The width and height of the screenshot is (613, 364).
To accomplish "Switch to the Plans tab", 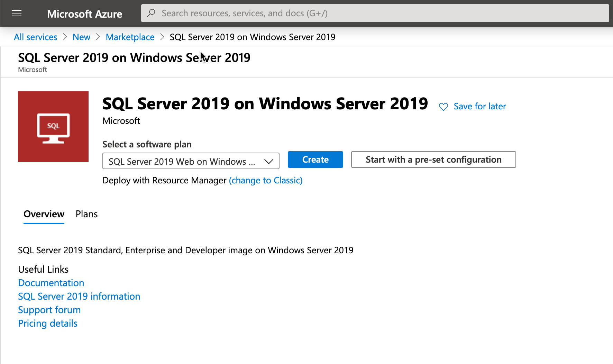I will coord(86,214).
